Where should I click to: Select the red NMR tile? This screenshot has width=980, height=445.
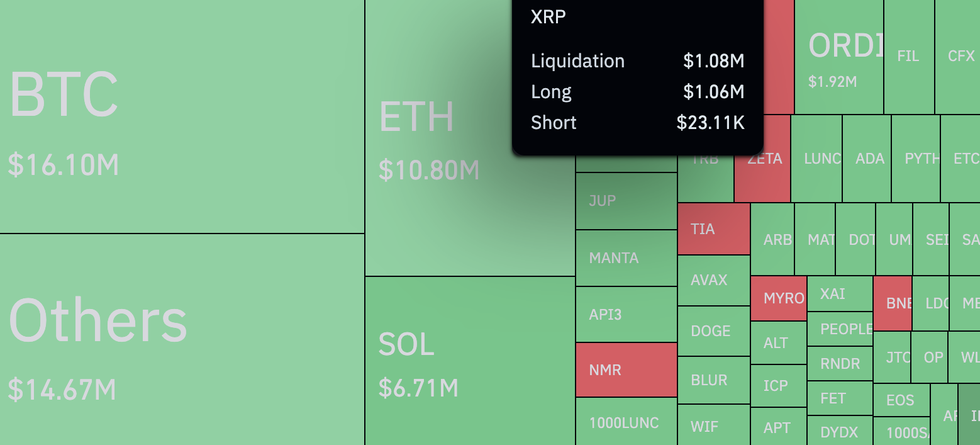(x=626, y=370)
